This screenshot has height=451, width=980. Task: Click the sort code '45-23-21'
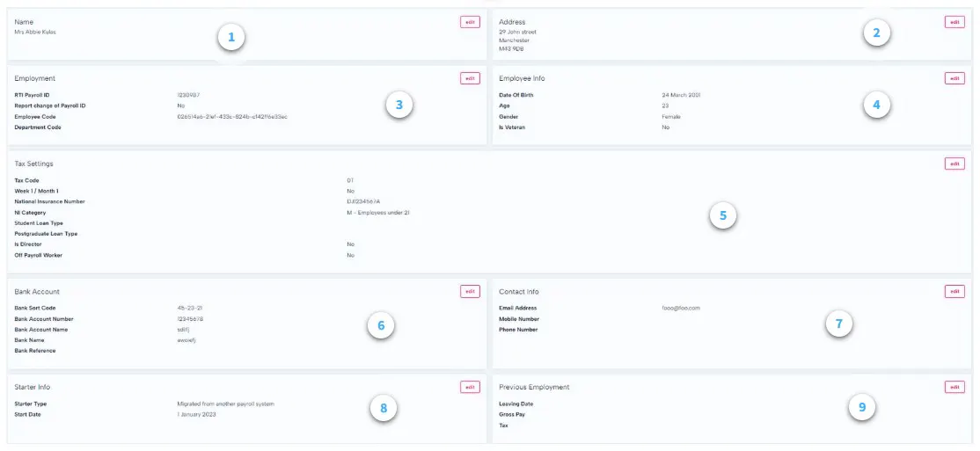tap(190, 308)
